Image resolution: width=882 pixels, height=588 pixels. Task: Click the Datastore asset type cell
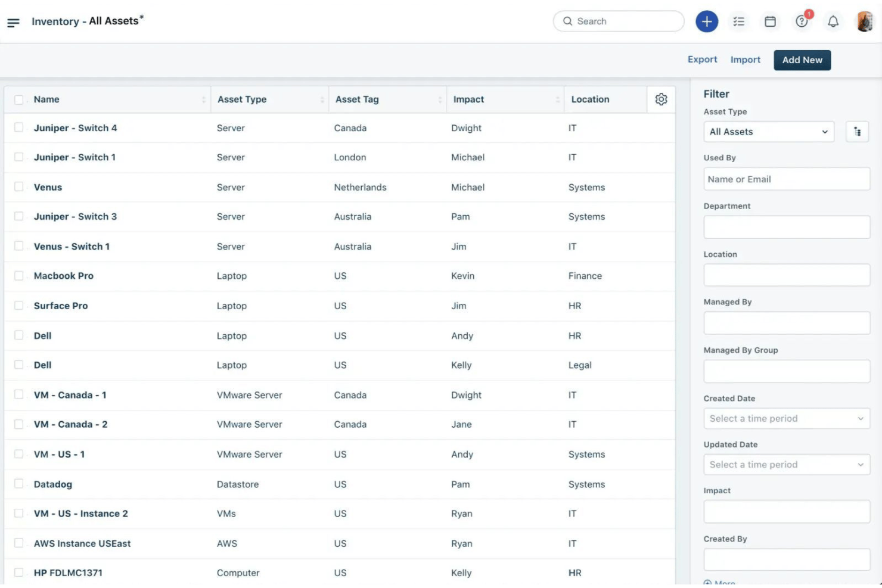click(238, 484)
